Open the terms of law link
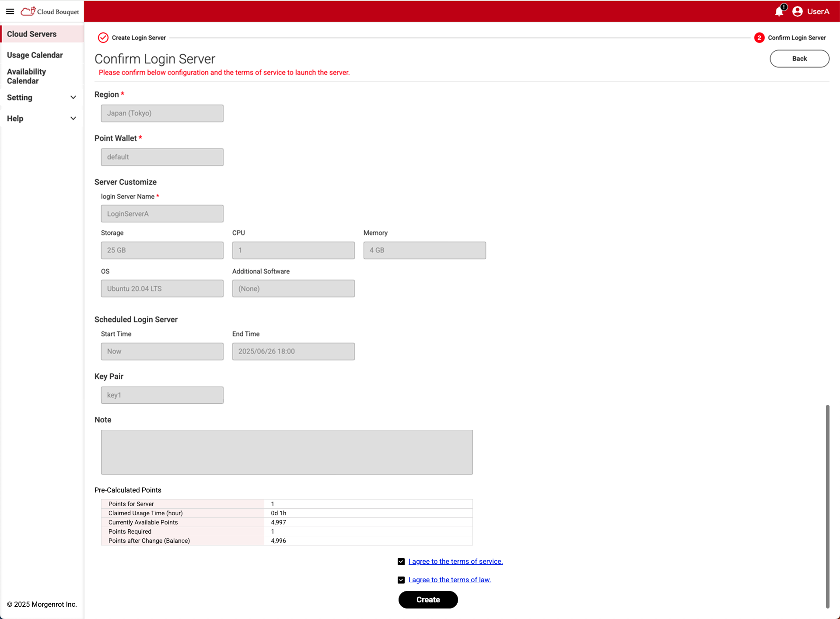840x619 pixels. pyautogui.click(x=449, y=580)
